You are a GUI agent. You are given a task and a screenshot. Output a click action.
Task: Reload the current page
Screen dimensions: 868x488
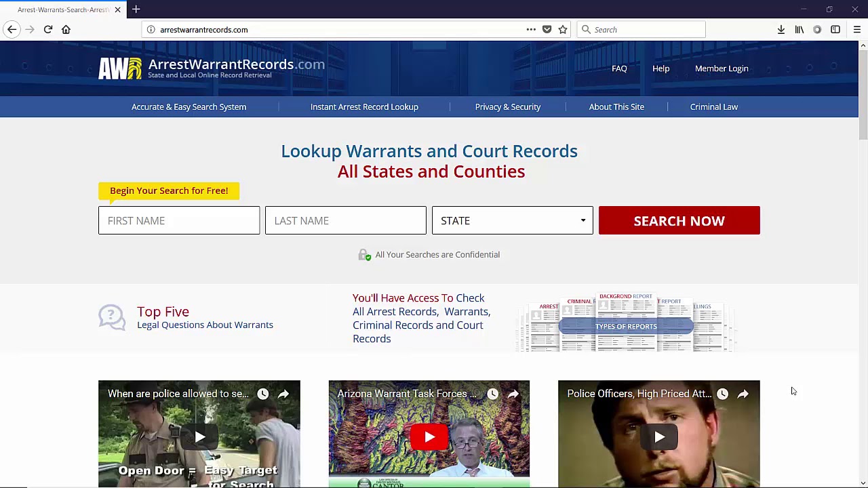pyautogui.click(x=48, y=30)
